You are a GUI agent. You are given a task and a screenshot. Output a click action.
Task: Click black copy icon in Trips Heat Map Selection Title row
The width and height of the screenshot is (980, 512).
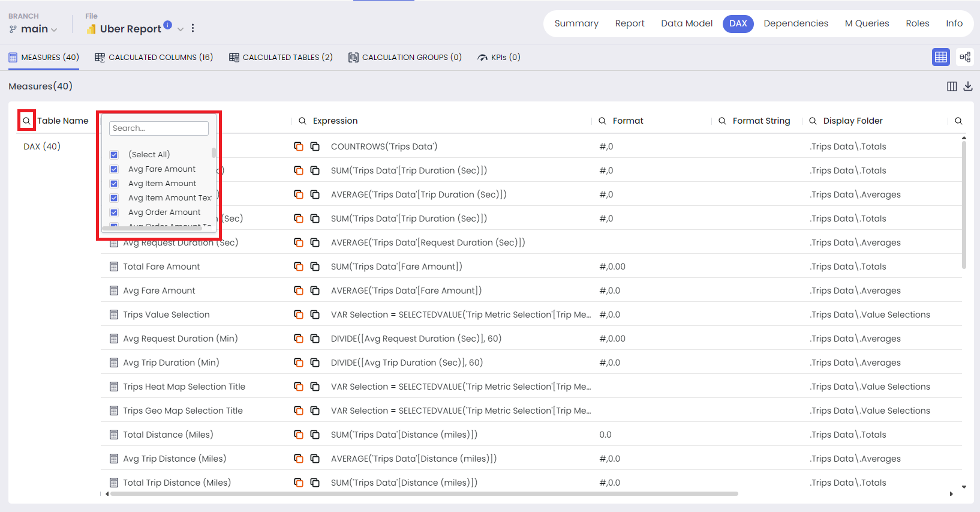click(315, 387)
